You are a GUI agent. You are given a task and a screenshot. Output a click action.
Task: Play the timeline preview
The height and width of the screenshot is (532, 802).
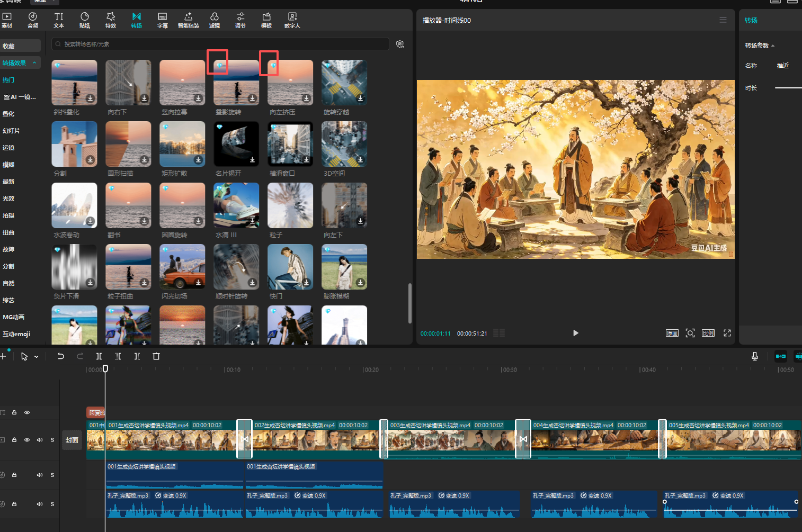(576, 333)
